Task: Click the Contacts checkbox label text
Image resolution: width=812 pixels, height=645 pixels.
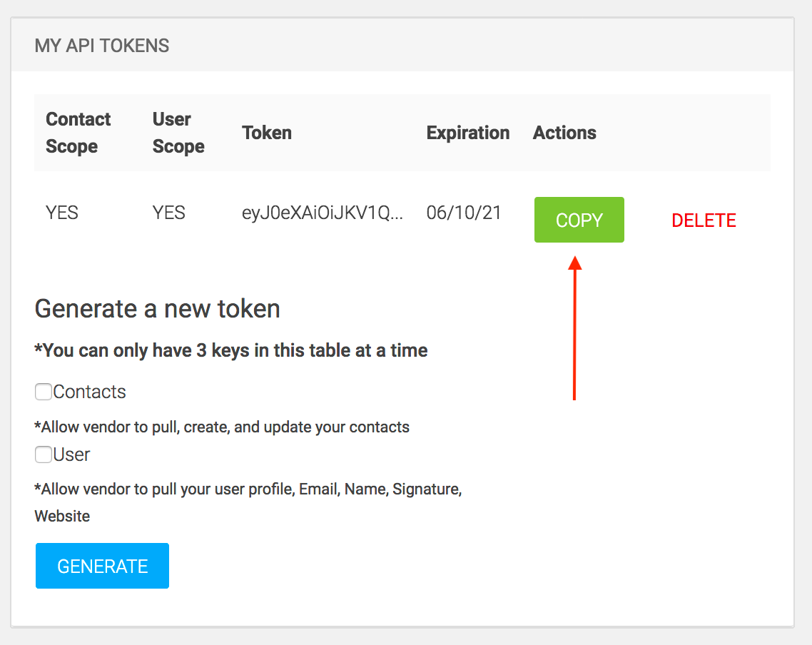Action: (89, 392)
